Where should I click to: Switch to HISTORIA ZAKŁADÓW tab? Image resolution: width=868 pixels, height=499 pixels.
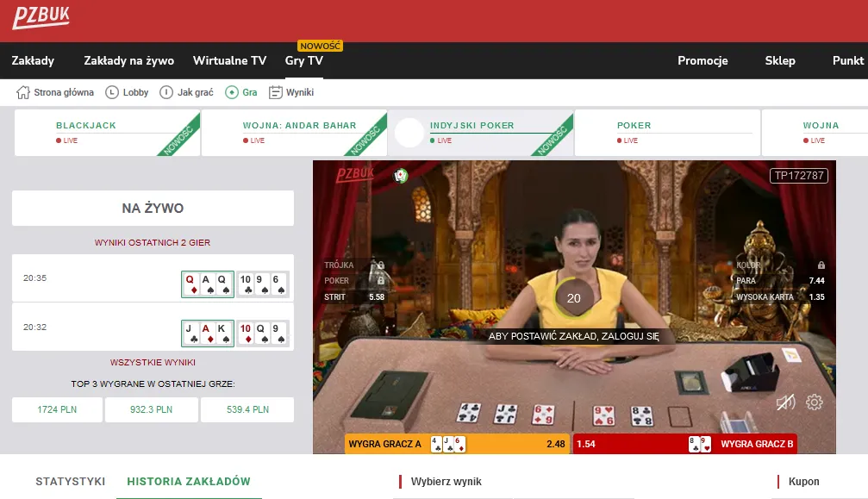coord(189,481)
